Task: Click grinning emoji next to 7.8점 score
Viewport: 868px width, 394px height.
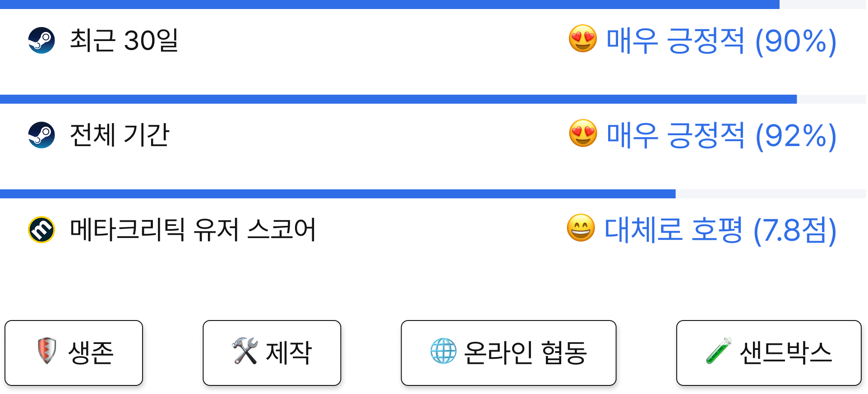Action: click(581, 228)
